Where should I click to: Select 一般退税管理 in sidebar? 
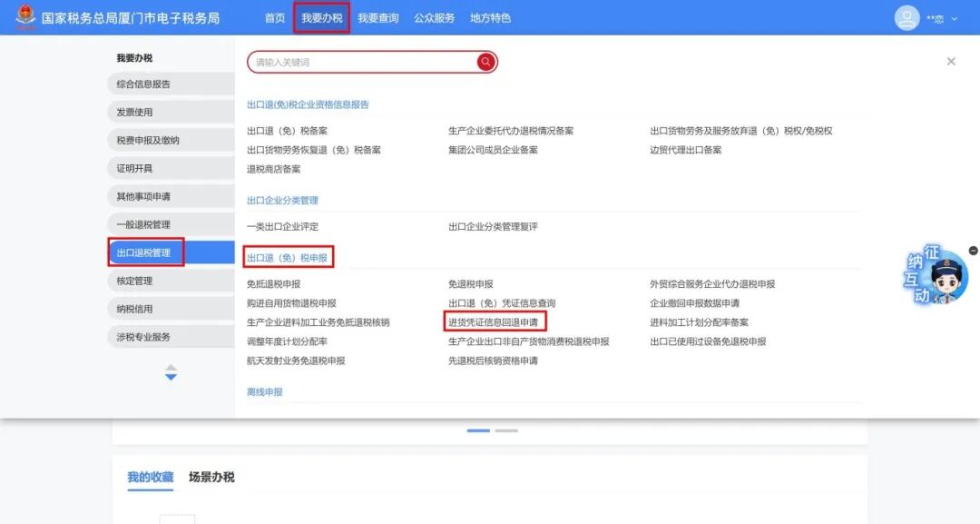coord(171,224)
